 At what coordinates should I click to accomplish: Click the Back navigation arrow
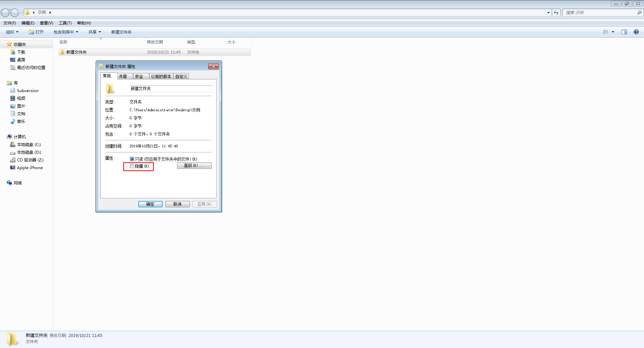(x=5, y=13)
